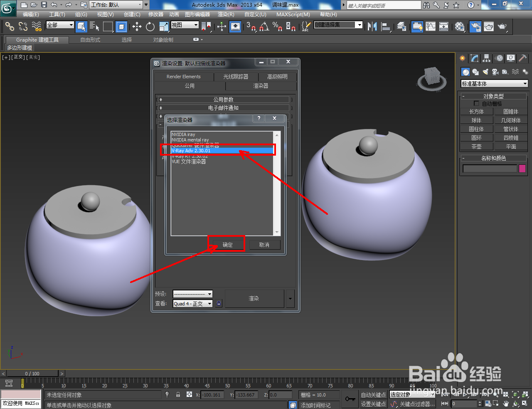Viewport: 532px width, 409px height.
Task: Switch to the Utilities hammer panel tab
Action: [x=522, y=58]
